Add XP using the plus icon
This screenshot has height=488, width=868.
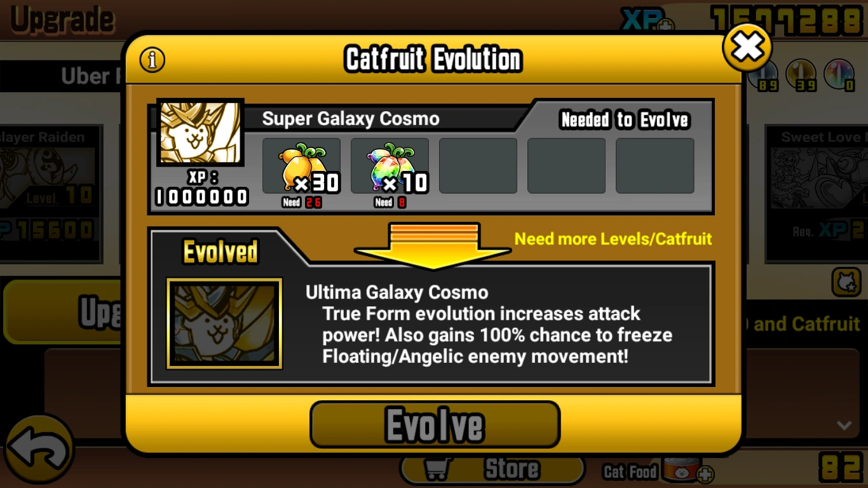666,25
